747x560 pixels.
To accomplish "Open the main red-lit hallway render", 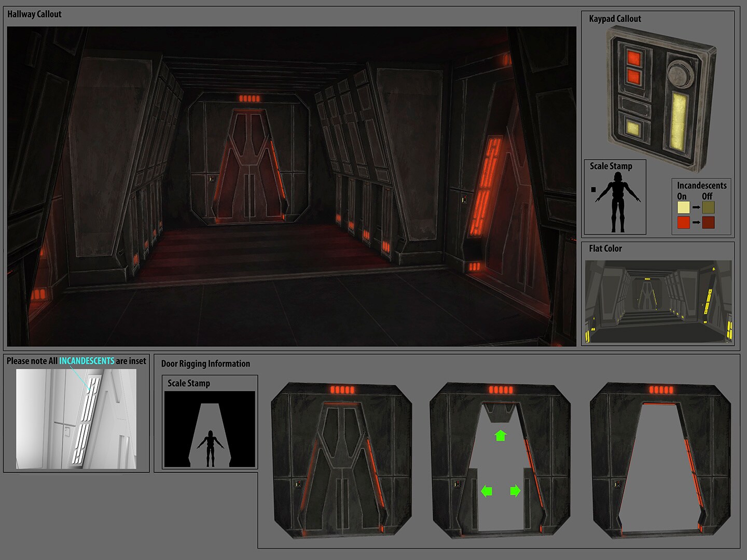I will click(x=292, y=187).
